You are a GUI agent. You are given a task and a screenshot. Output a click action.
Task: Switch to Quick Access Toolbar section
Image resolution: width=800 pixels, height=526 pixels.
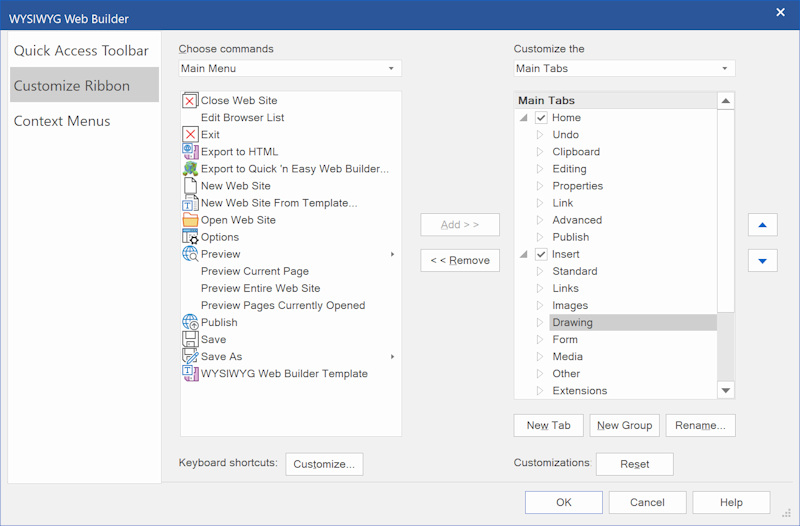[81, 51]
